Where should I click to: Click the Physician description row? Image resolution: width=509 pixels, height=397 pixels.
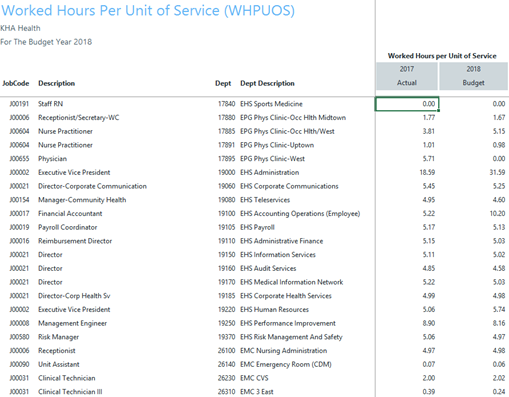pyautogui.click(x=52, y=159)
